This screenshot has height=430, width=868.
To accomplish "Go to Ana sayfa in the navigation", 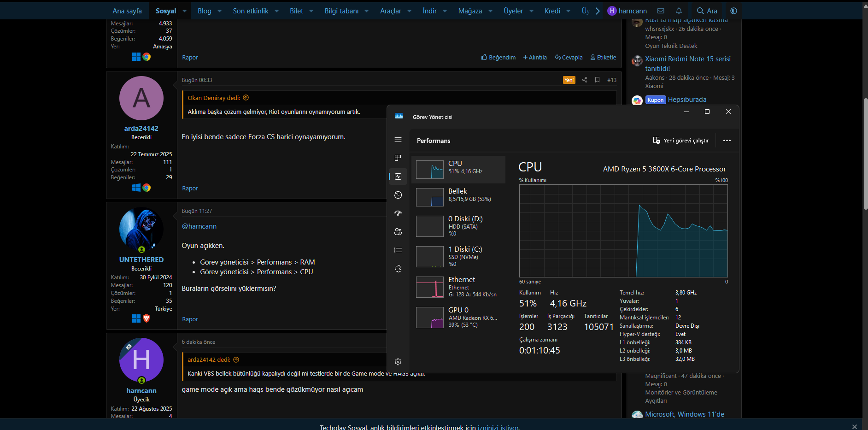I will (x=127, y=11).
